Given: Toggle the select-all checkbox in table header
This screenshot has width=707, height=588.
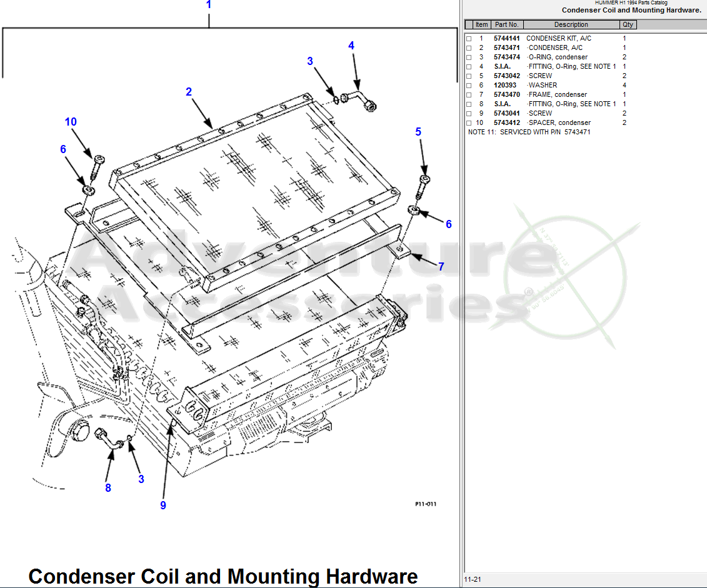Looking at the screenshot, I should 469,25.
